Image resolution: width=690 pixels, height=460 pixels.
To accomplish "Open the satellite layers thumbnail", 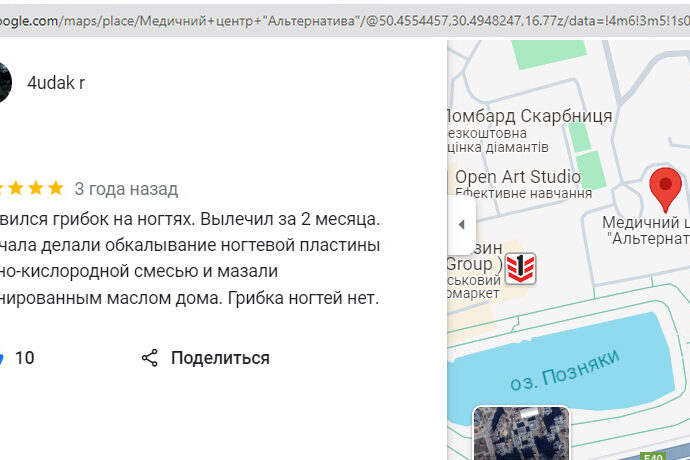I will 521,433.
